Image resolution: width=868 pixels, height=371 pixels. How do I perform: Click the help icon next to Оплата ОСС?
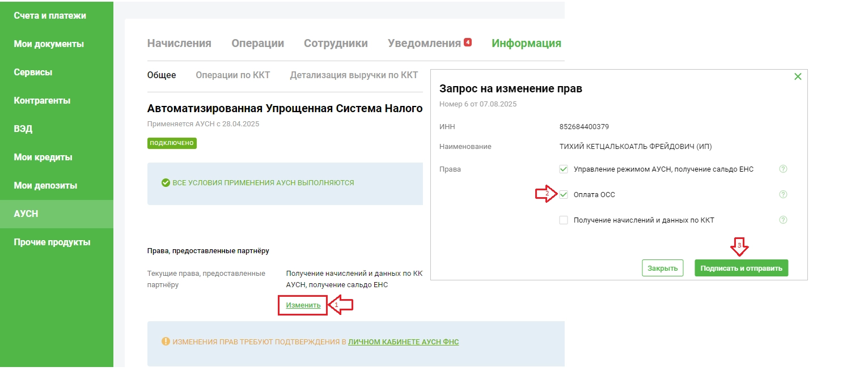(783, 194)
